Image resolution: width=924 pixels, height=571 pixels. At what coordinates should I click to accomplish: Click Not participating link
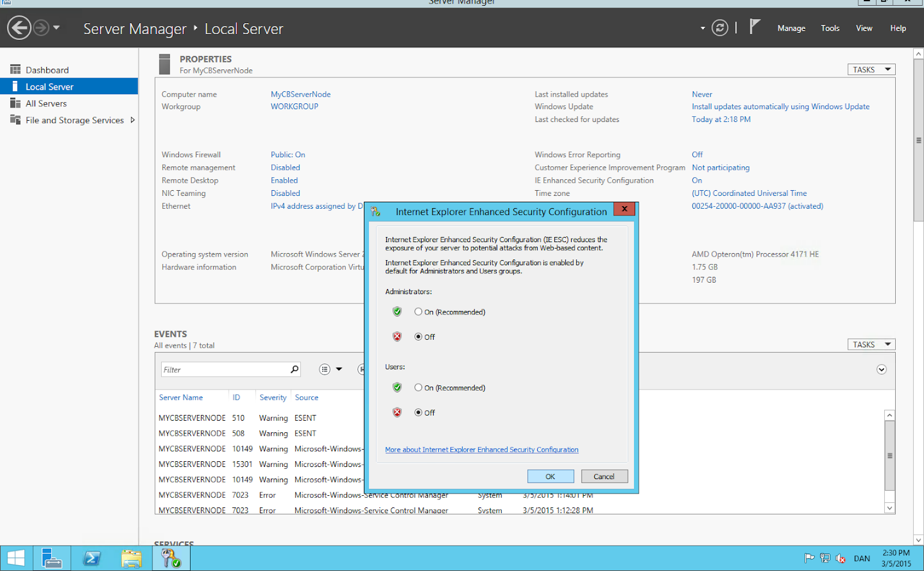(x=721, y=168)
